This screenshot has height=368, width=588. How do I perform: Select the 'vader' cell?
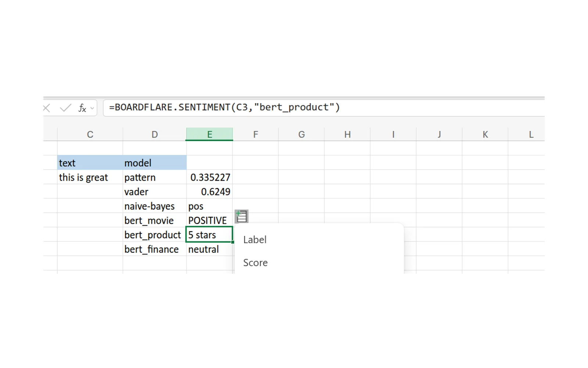point(155,191)
